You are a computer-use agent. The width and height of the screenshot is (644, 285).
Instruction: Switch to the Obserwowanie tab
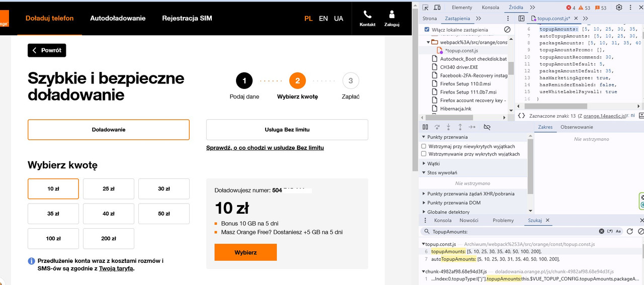click(577, 127)
